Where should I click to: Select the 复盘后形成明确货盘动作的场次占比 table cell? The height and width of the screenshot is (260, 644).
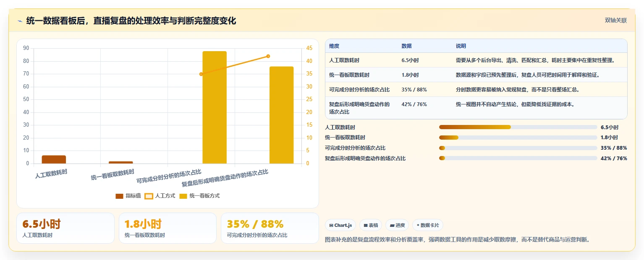coord(359,108)
